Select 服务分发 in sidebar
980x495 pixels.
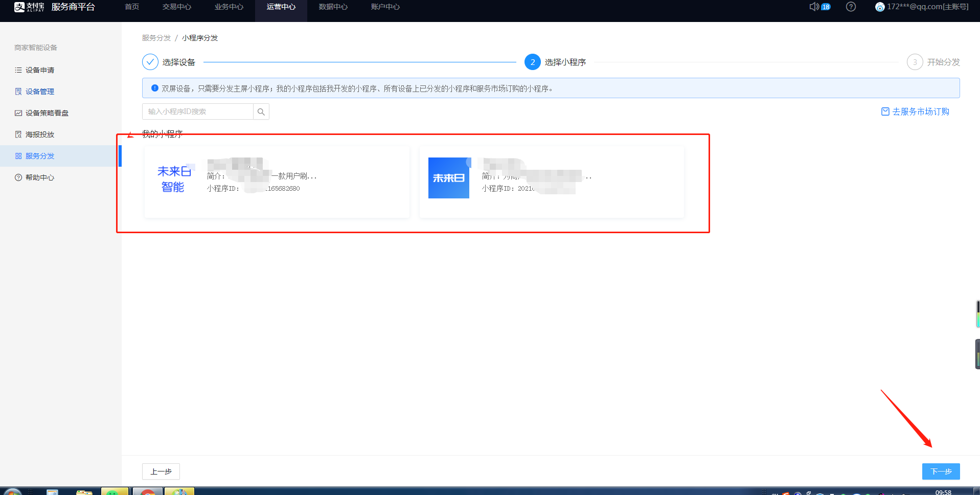click(x=40, y=156)
